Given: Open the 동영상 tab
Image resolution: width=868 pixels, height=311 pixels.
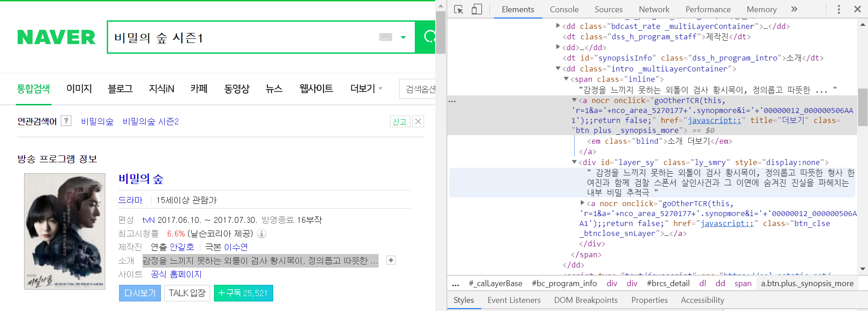Looking at the screenshot, I should point(237,89).
